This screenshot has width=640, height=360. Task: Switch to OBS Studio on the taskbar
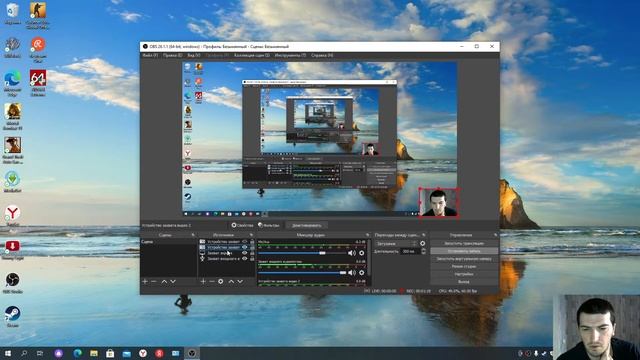click(x=191, y=353)
